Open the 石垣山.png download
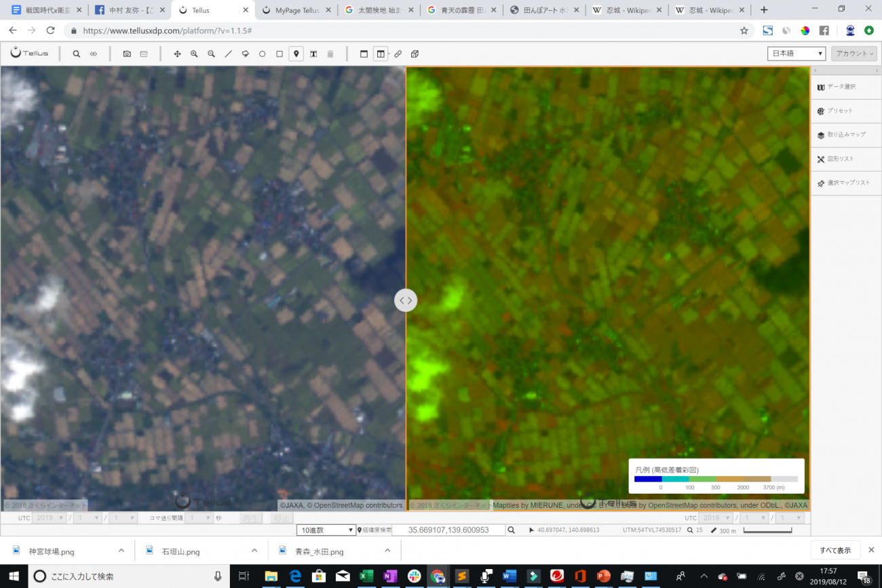The height and width of the screenshot is (588, 882). click(x=180, y=551)
